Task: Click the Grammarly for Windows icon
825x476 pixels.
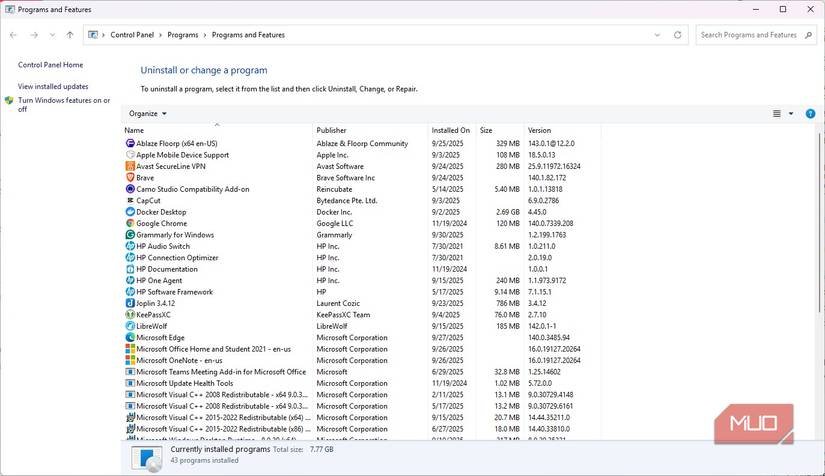Action: 130,235
